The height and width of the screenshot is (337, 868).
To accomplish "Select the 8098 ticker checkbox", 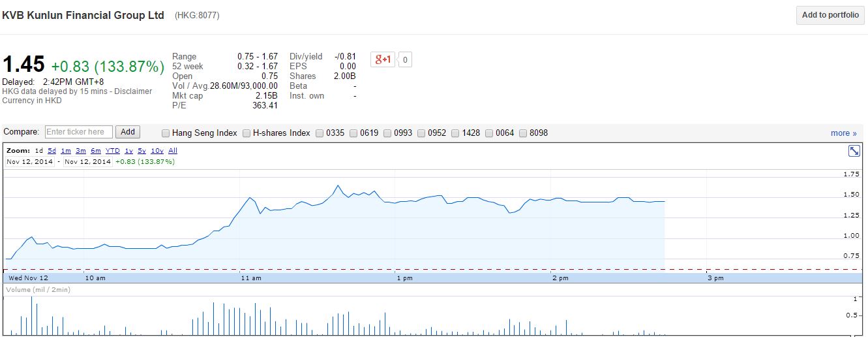I will (523, 133).
